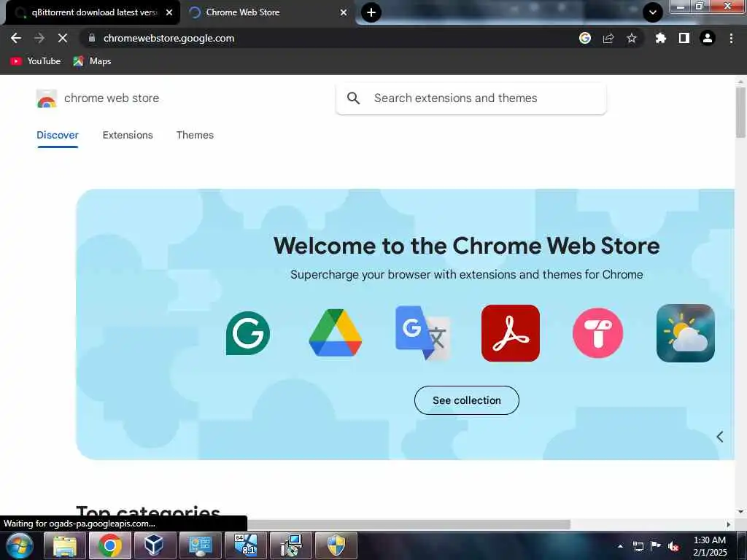Screen dimensions: 747x560
Task: Click the banner previous chevron arrow
Action: [x=720, y=437]
